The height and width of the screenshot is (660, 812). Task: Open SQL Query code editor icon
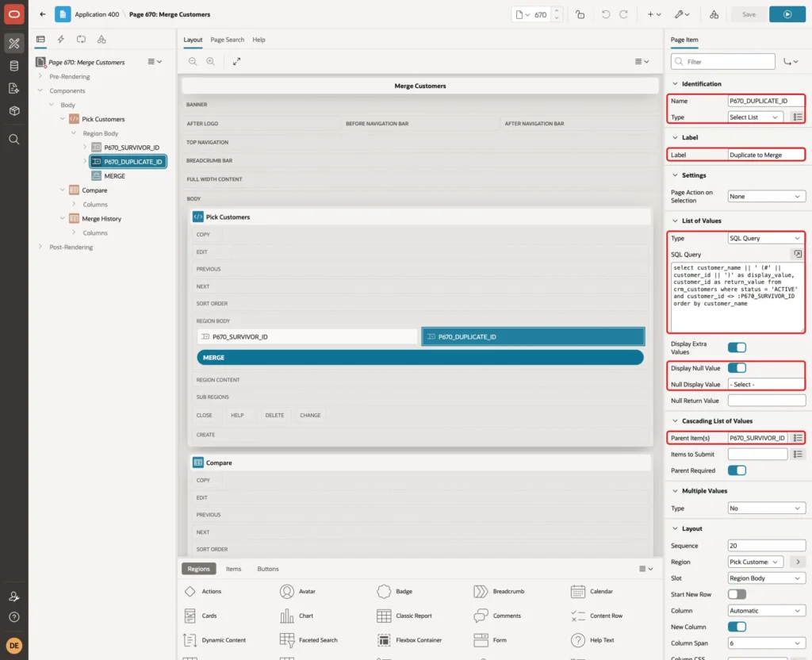click(x=798, y=254)
